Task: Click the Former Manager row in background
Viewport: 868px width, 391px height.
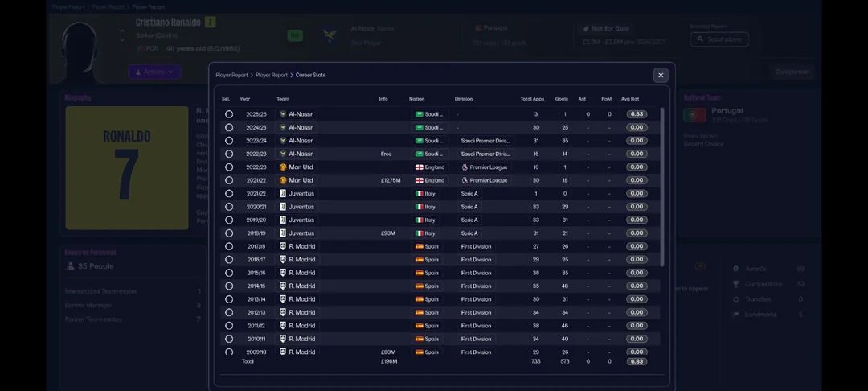Action: pos(133,305)
